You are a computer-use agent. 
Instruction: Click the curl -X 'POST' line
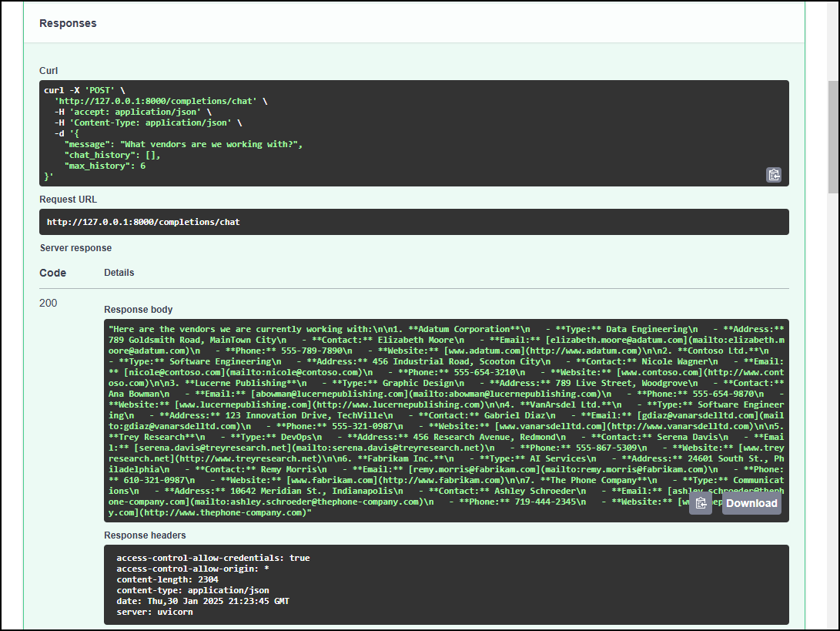pos(85,91)
